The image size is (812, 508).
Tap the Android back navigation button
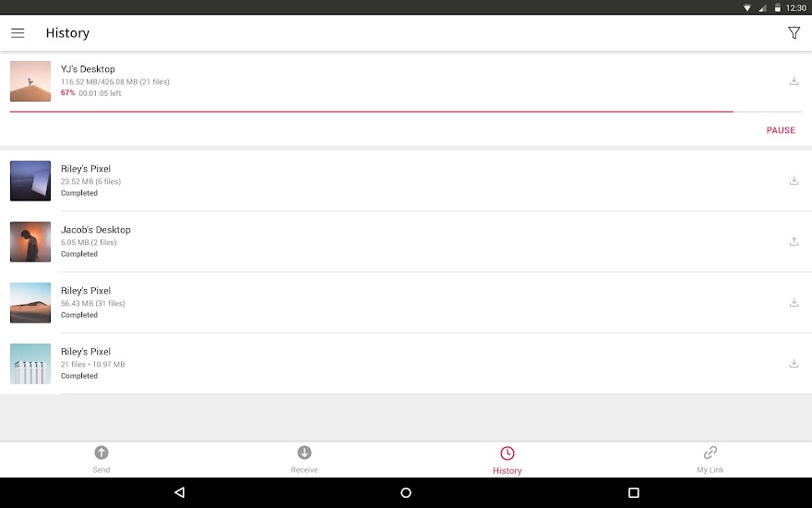tap(180, 492)
